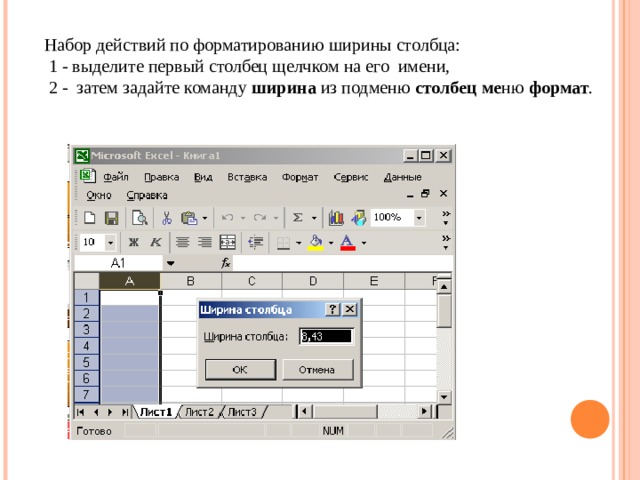Viewport: 640px width, 480px height.
Task: Open the AutoSum functions dropdown arrow
Action: 314,218
